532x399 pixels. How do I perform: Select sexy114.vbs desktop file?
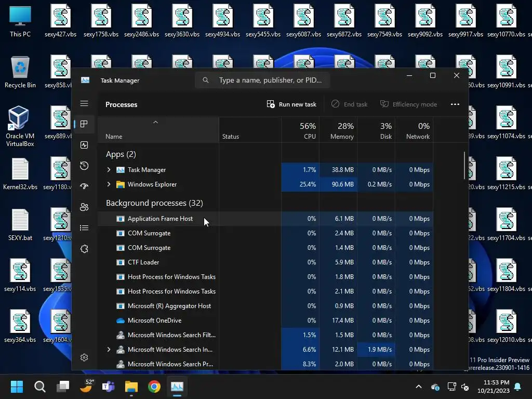click(20, 276)
